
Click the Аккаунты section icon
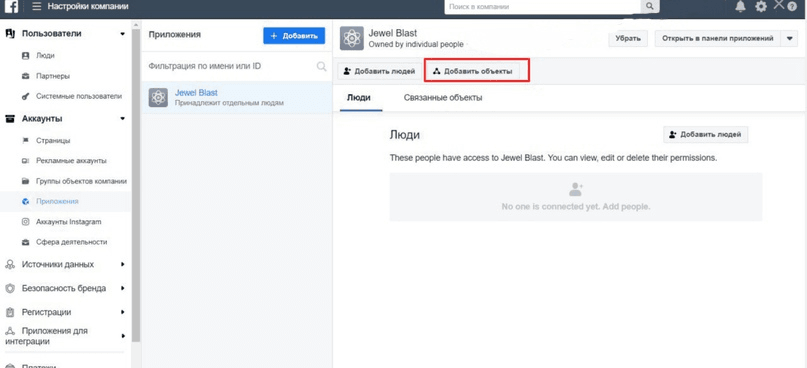click(x=10, y=119)
